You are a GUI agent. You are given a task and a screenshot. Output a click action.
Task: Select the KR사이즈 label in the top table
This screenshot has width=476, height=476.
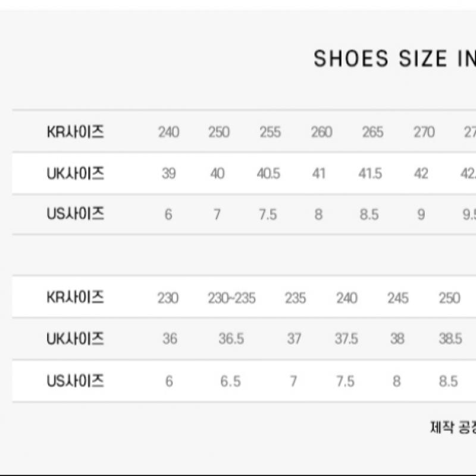coord(76,131)
